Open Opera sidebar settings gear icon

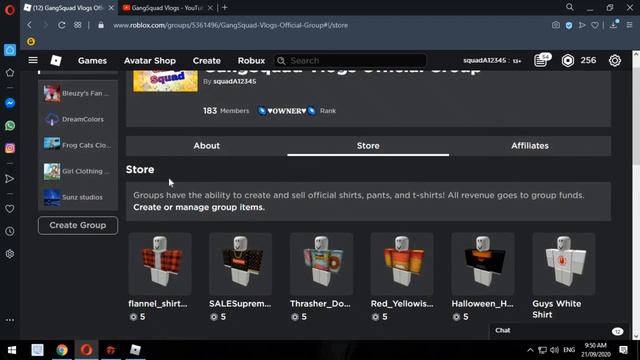click(10, 254)
